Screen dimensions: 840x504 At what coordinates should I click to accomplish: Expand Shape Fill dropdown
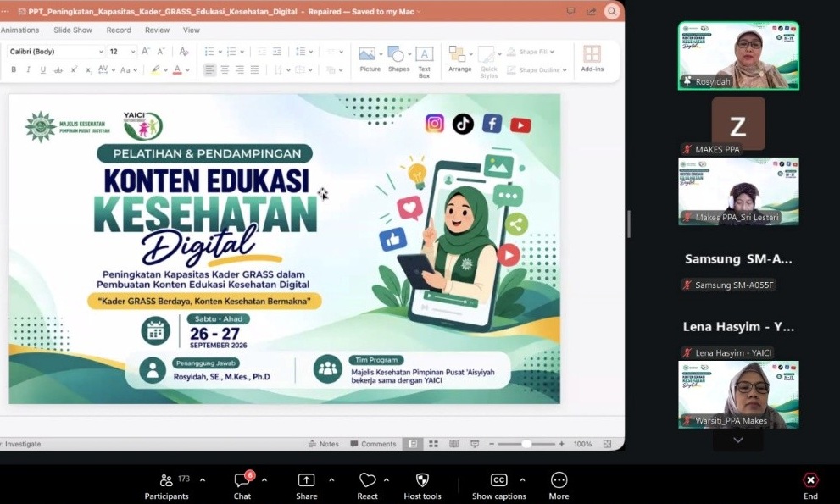point(553,52)
